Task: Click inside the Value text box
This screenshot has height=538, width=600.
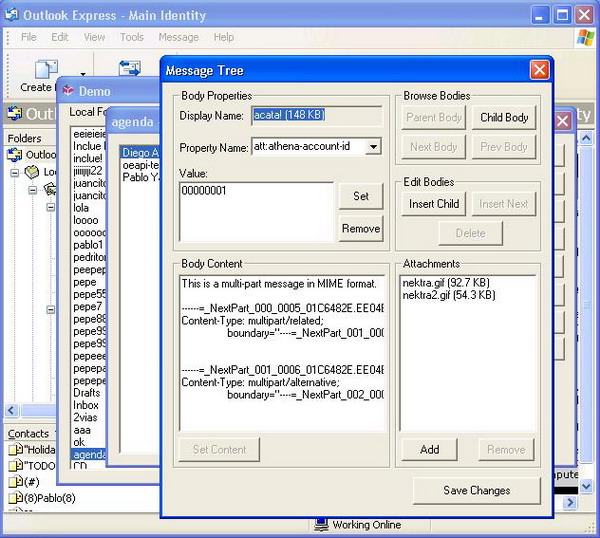Action: click(256, 212)
